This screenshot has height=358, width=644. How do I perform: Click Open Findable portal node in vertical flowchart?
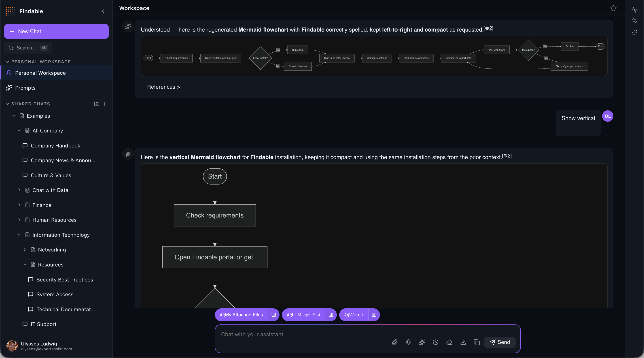coord(215,257)
